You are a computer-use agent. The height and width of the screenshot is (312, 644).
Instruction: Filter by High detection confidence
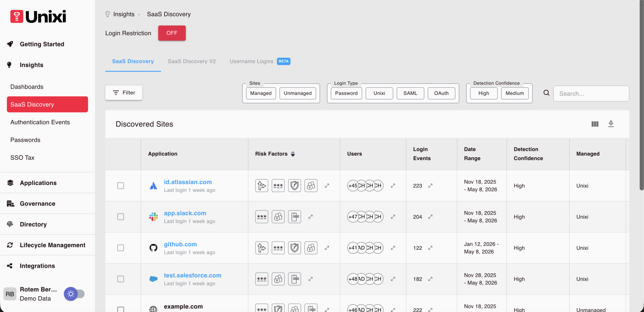click(484, 93)
